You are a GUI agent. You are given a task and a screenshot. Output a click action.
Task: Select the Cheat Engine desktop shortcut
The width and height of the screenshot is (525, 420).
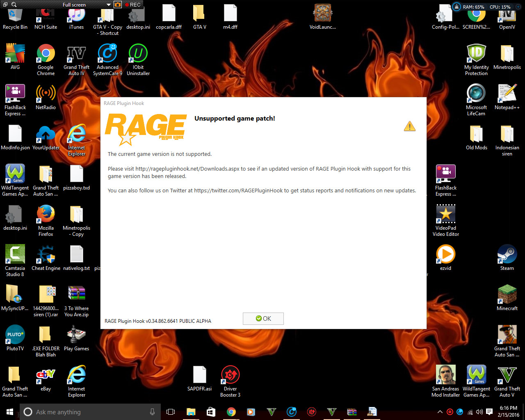click(x=46, y=258)
